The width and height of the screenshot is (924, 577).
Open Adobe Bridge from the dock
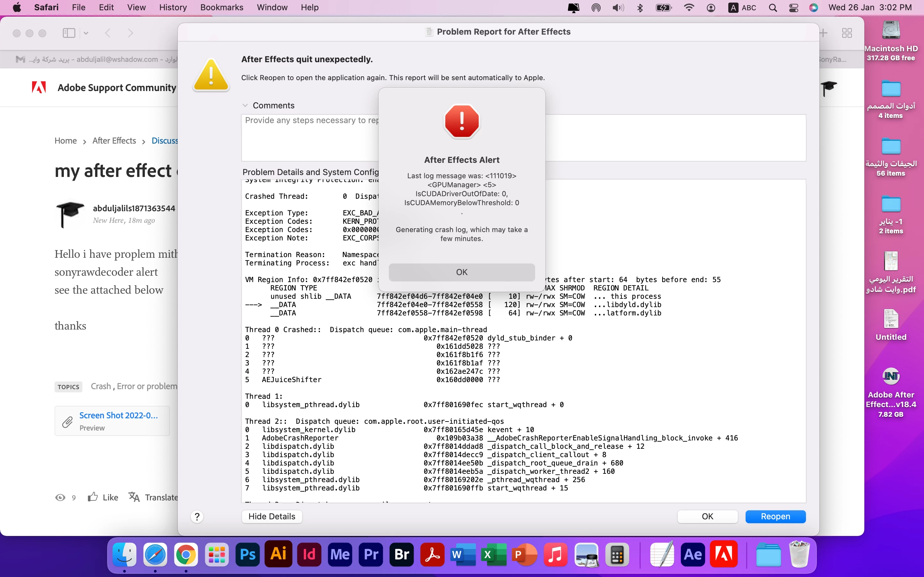(402, 554)
